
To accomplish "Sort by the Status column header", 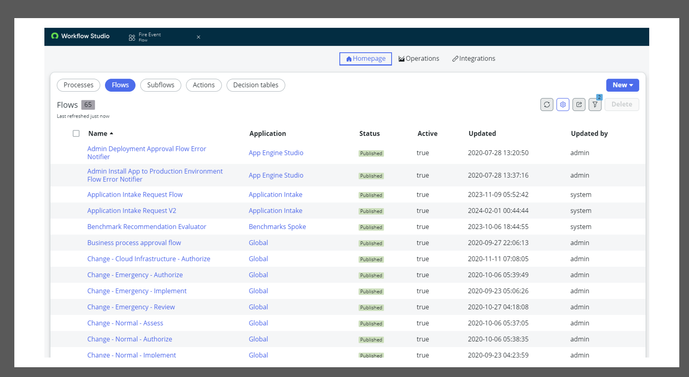I will 370,133.
